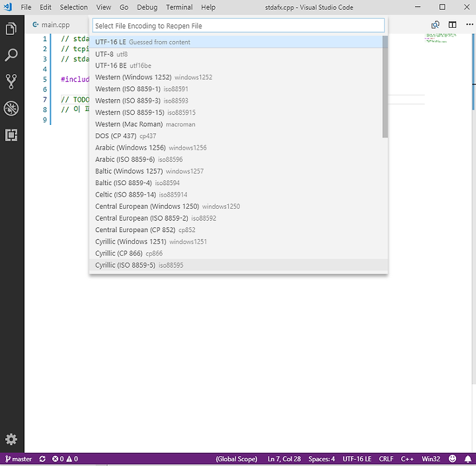The width and height of the screenshot is (476, 466).
Task: Open the Go menu
Action: [124, 7]
